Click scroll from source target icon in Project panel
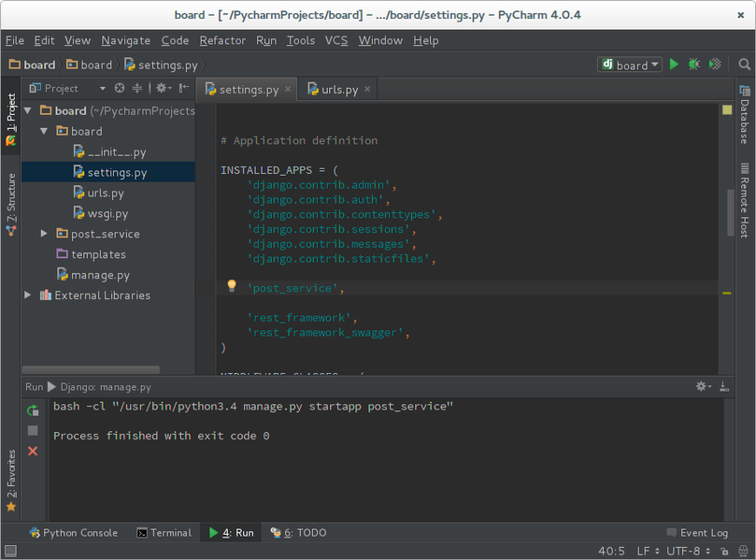 click(x=120, y=88)
